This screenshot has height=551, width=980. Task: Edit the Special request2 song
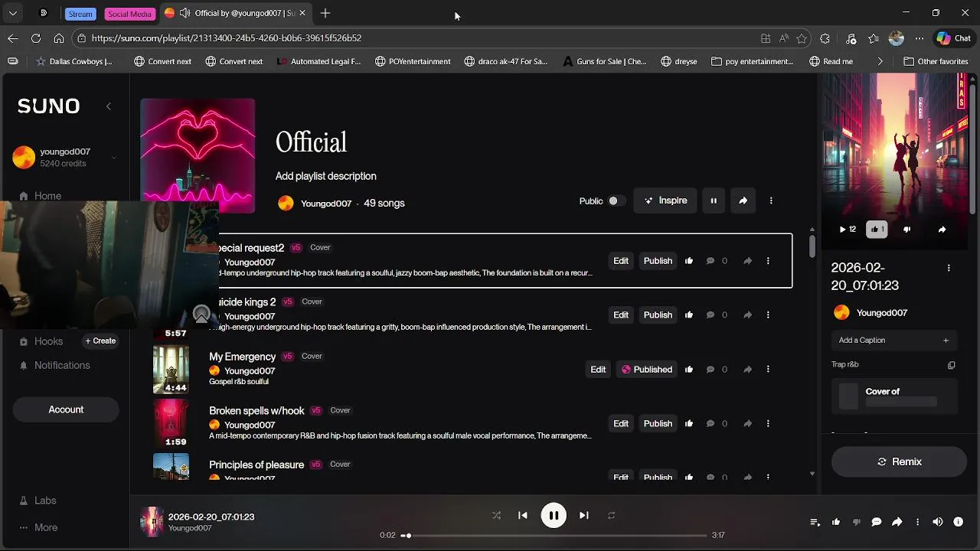(621, 261)
